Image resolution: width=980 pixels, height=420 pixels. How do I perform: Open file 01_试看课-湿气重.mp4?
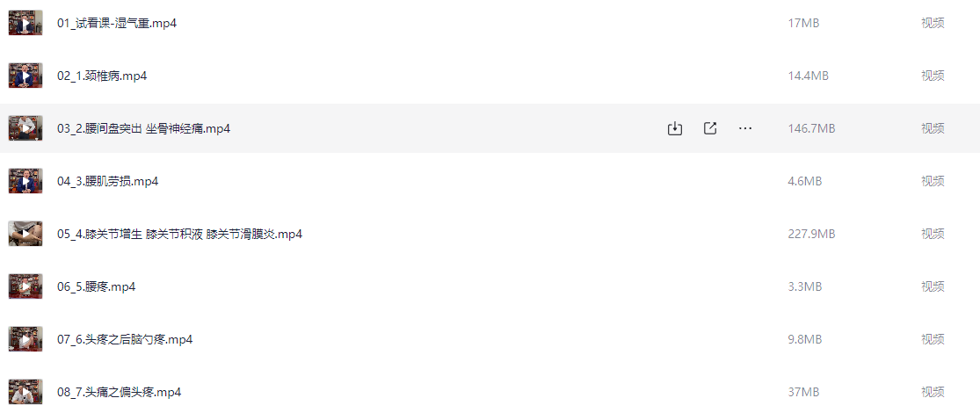pyautogui.click(x=117, y=23)
